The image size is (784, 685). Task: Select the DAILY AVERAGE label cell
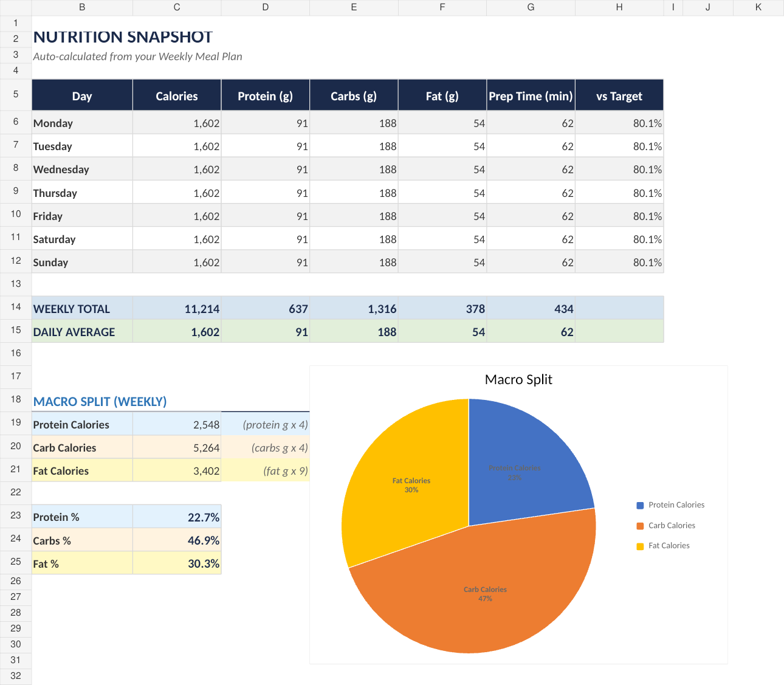[x=82, y=331]
